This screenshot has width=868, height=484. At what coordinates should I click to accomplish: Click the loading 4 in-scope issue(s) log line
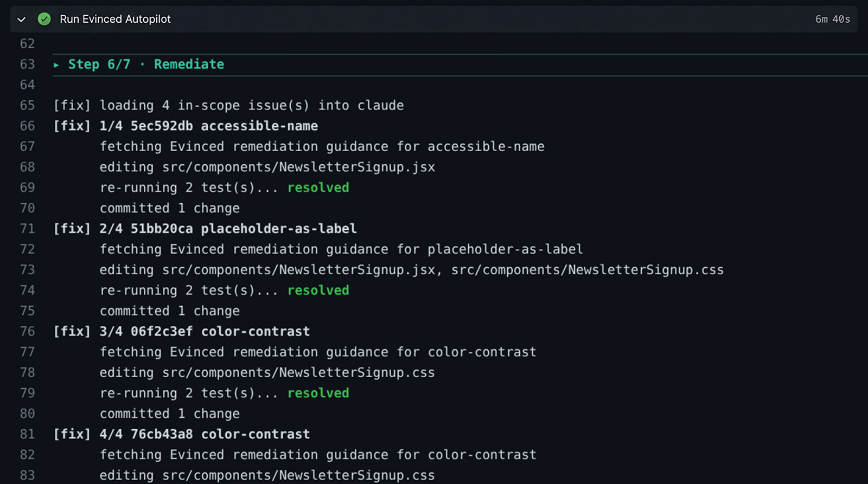pos(228,105)
